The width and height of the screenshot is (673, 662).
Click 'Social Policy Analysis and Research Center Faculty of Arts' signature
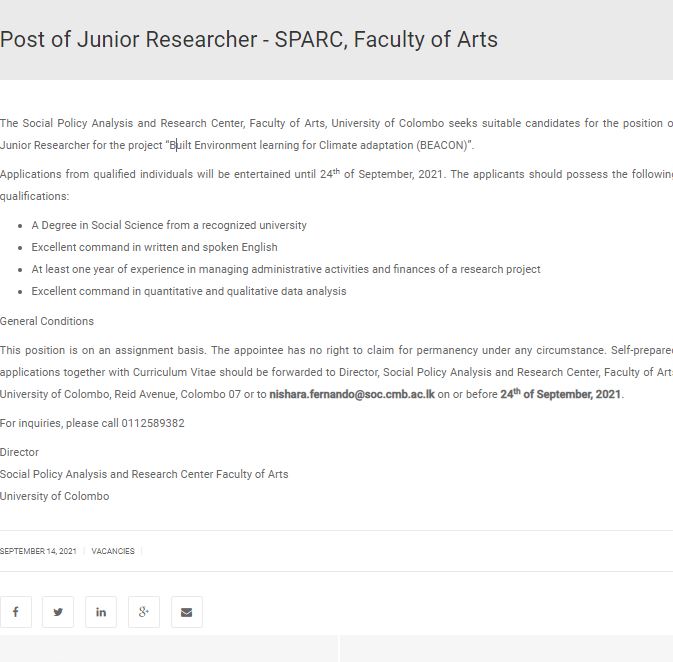point(144,474)
